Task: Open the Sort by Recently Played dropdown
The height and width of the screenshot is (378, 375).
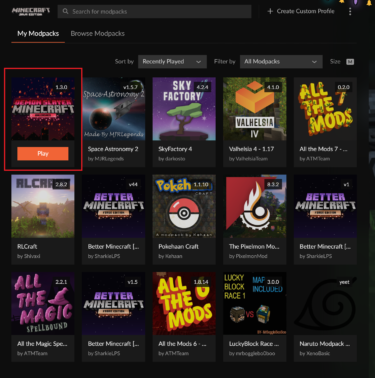Action: 172,62
